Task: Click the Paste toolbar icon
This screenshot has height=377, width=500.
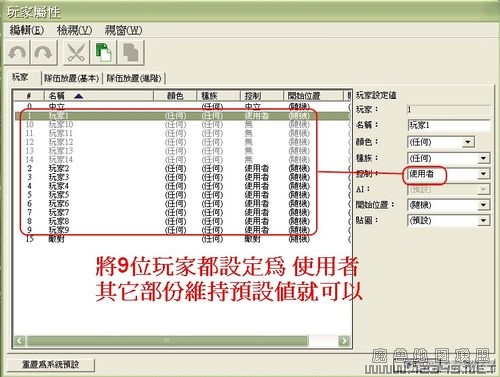Action: (131, 52)
